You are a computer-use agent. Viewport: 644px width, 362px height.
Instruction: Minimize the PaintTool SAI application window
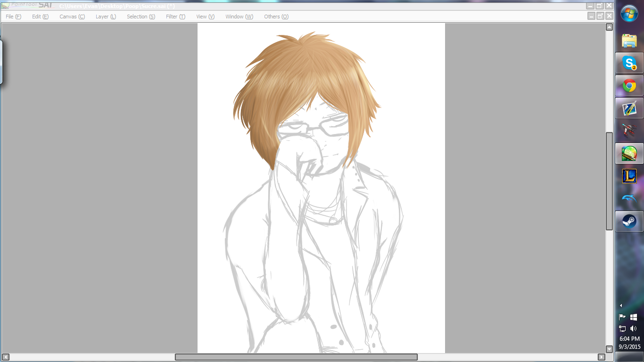[x=590, y=6]
